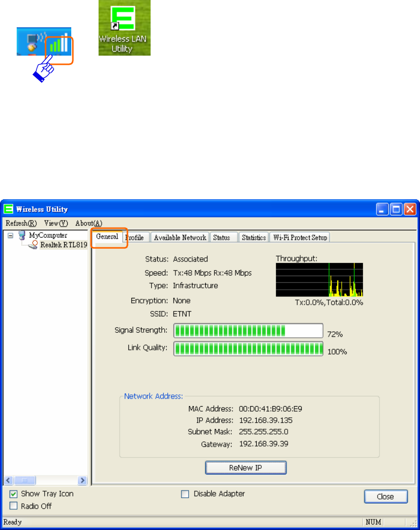Select the MyComputer icon in tree
The image size is (420, 530).
coord(22,235)
